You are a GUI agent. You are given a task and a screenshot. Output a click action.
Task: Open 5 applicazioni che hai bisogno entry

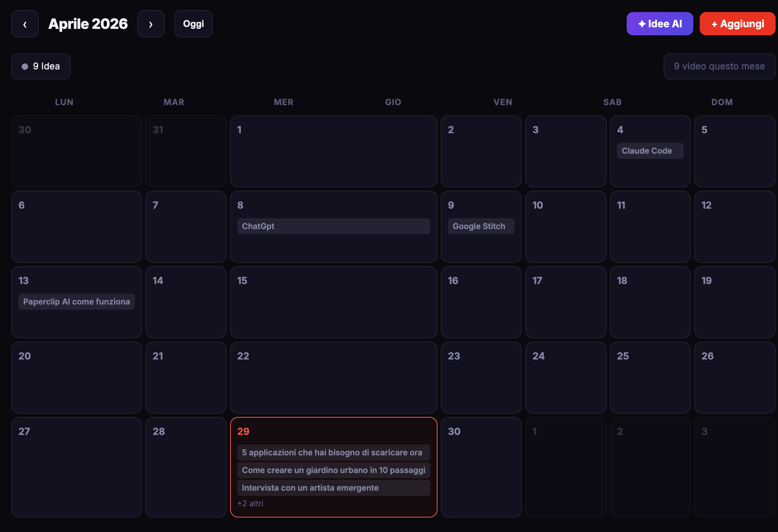[333, 453]
